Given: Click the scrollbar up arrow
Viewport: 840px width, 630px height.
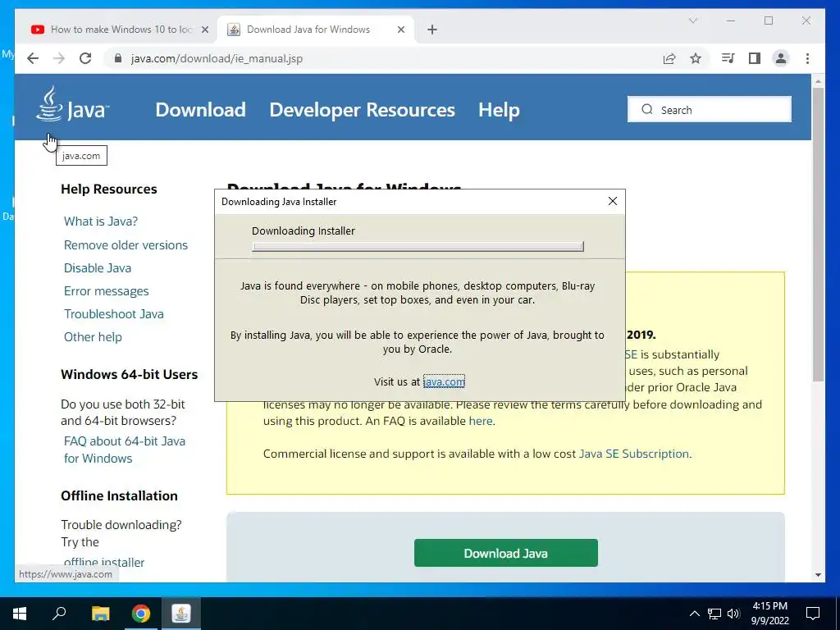Looking at the screenshot, I should click(818, 81).
